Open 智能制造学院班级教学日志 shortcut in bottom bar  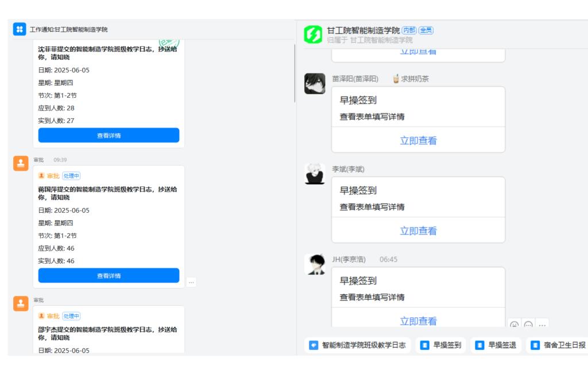click(x=358, y=345)
